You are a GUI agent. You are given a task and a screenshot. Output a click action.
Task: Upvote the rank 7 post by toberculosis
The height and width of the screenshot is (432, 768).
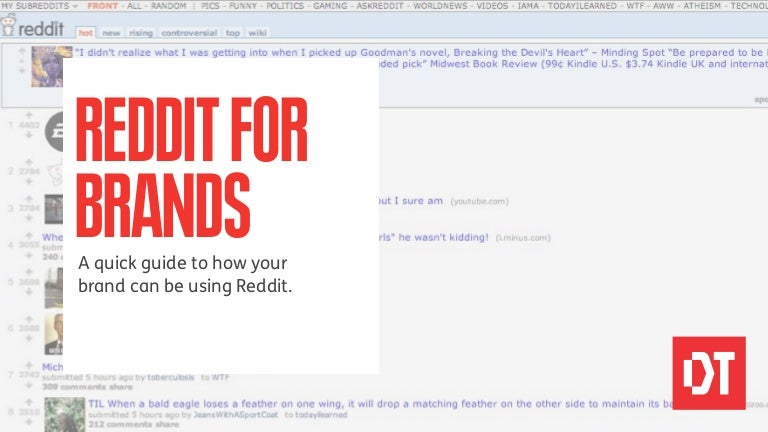pos(29,363)
